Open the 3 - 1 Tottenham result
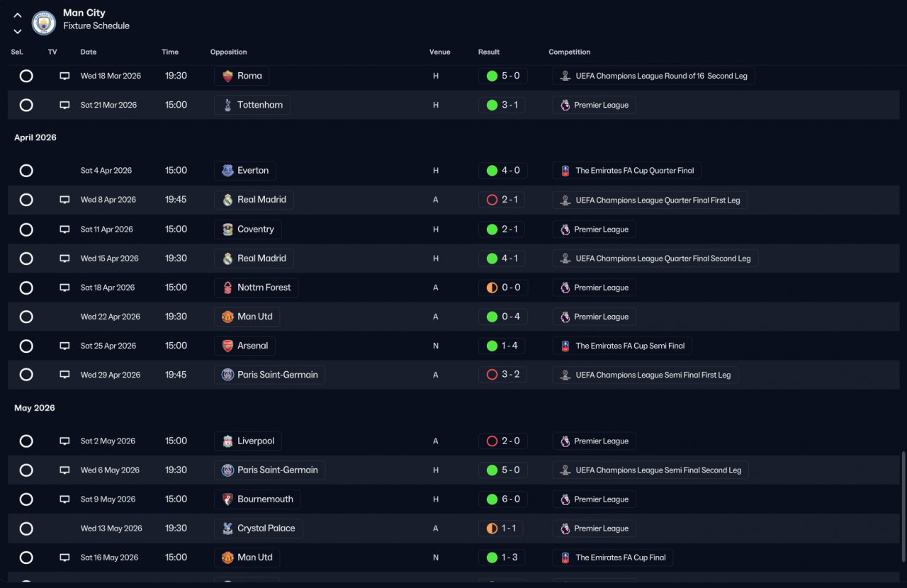The image size is (907, 588). pyautogui.click(x=502, y=105)
